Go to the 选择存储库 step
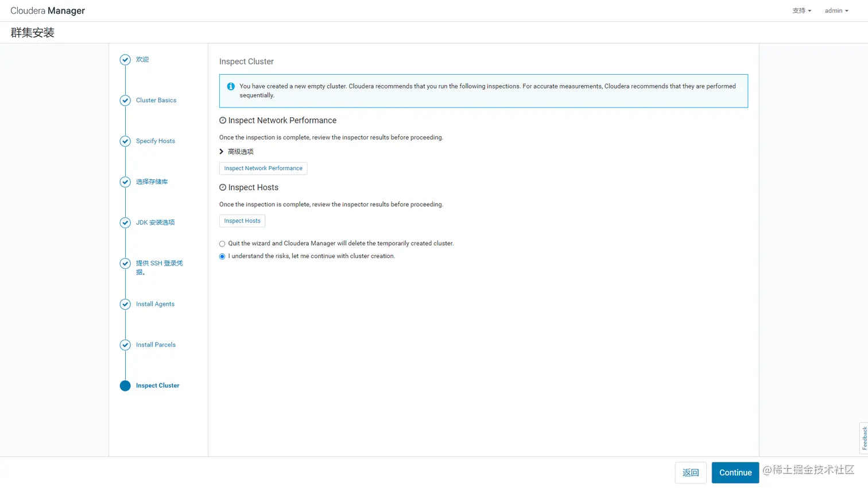The height and width of the screenshot is (489, 868). click(x=152, y=182)
